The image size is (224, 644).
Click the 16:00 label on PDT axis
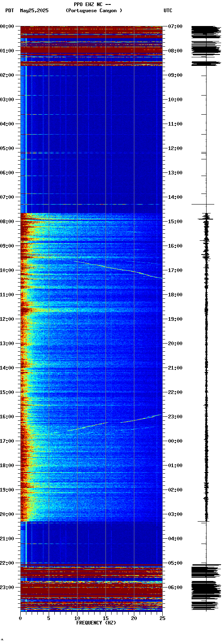(x=7, y=417)
